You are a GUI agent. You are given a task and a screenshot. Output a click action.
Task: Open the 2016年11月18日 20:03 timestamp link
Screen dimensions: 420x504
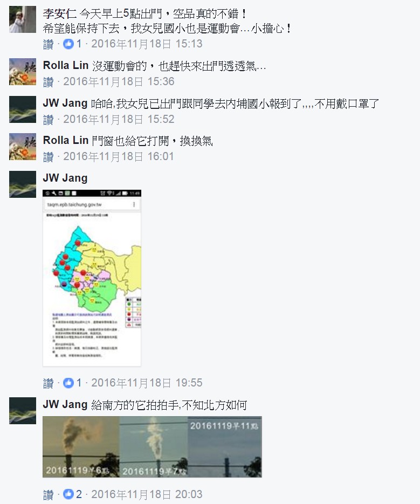pyautogui.click(x=147, y=494)
